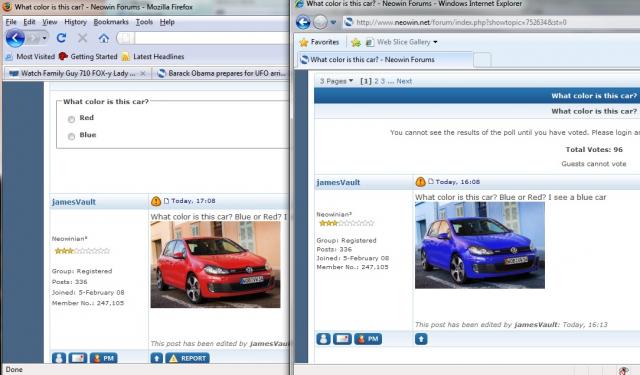The width and height of the screenshot is (640, 375).
Task: Open the Getting Started bookmark
Action: (x=88, y=56)
